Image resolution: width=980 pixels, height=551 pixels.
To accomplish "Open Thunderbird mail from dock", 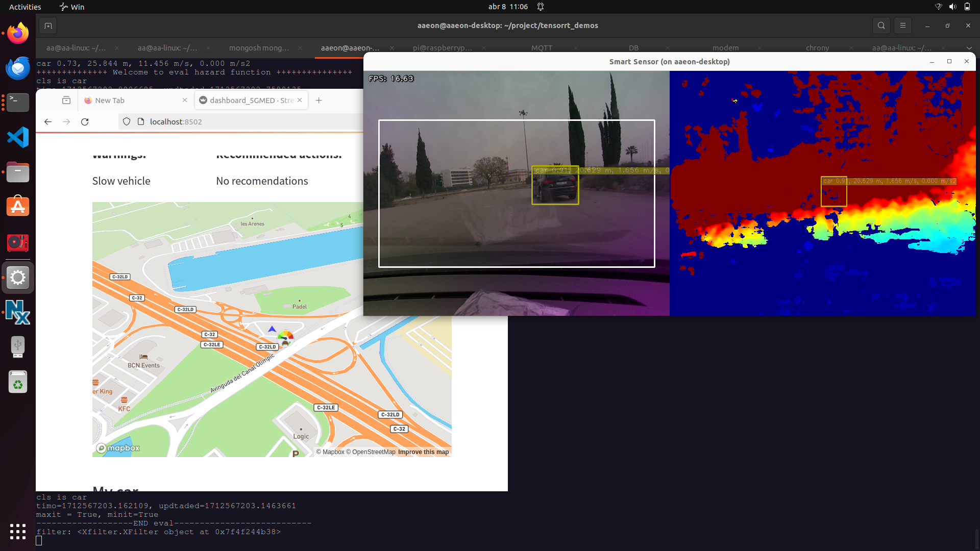I will click(18, 68).
